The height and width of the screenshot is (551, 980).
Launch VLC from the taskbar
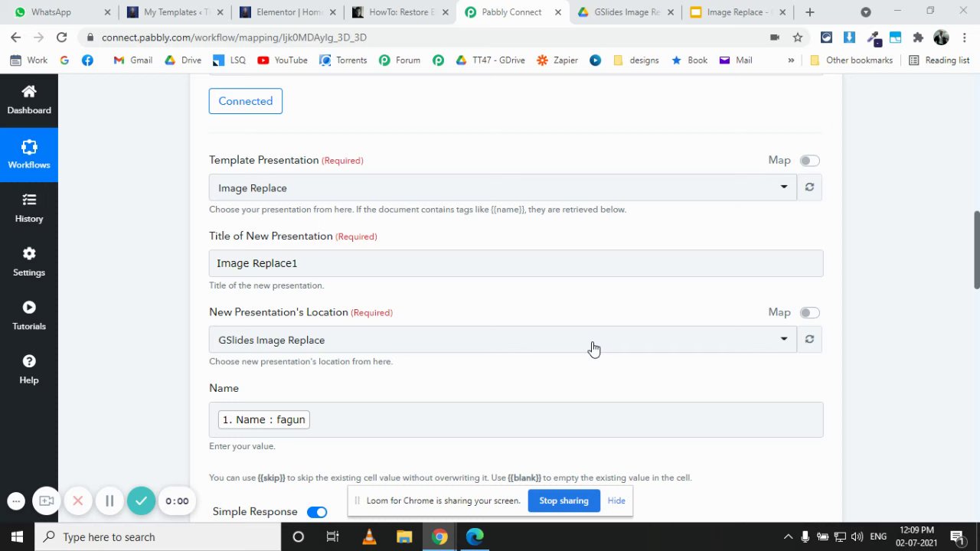(x=369, y=536)
